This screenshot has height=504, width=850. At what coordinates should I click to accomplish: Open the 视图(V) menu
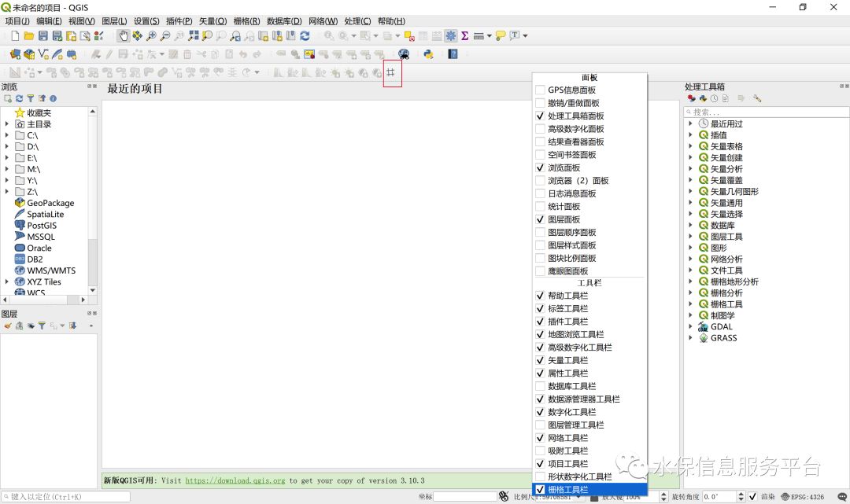click(x=81, y=21)
